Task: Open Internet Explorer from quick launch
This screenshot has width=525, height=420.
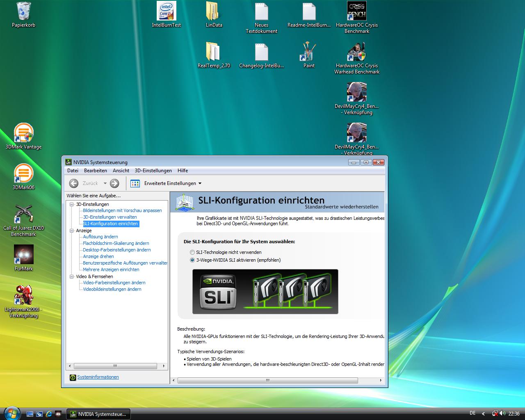Action: [49, 414]
